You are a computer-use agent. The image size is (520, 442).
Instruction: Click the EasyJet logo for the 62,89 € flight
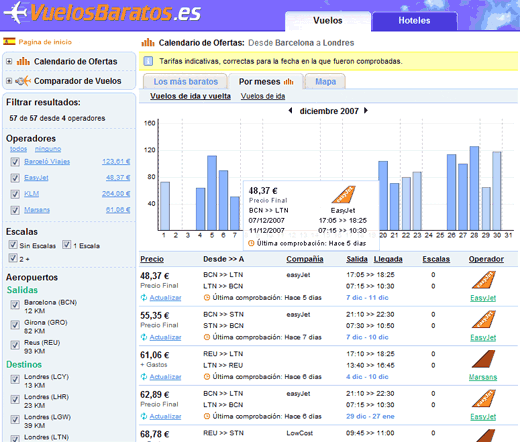click(x=483, y=399)
